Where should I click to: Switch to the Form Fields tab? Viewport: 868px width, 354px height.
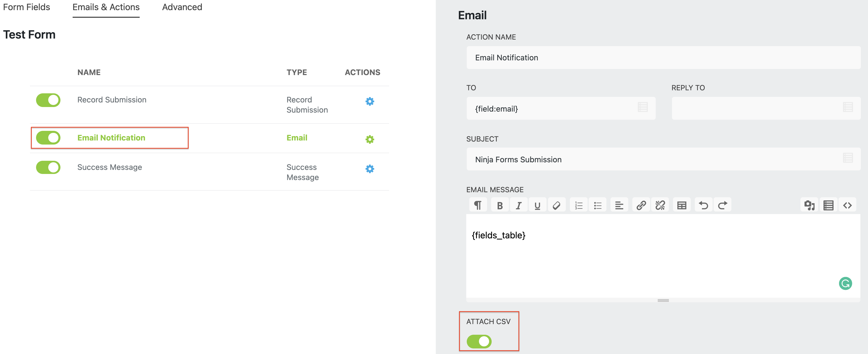coord(27,7)
